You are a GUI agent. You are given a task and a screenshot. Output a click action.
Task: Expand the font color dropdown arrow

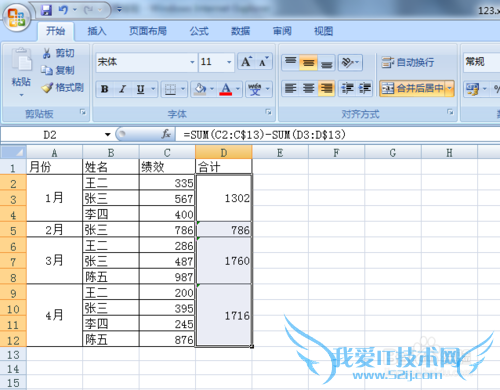click(238, 89)
